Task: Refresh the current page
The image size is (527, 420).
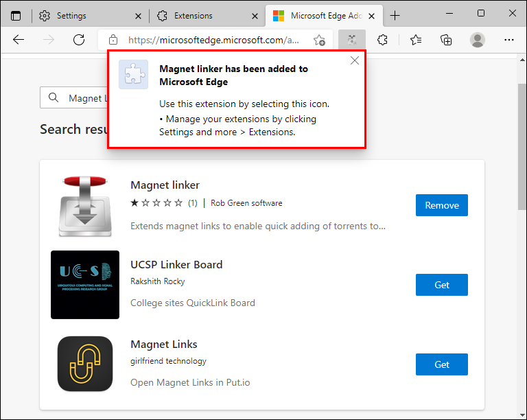Action: point(79,40)
